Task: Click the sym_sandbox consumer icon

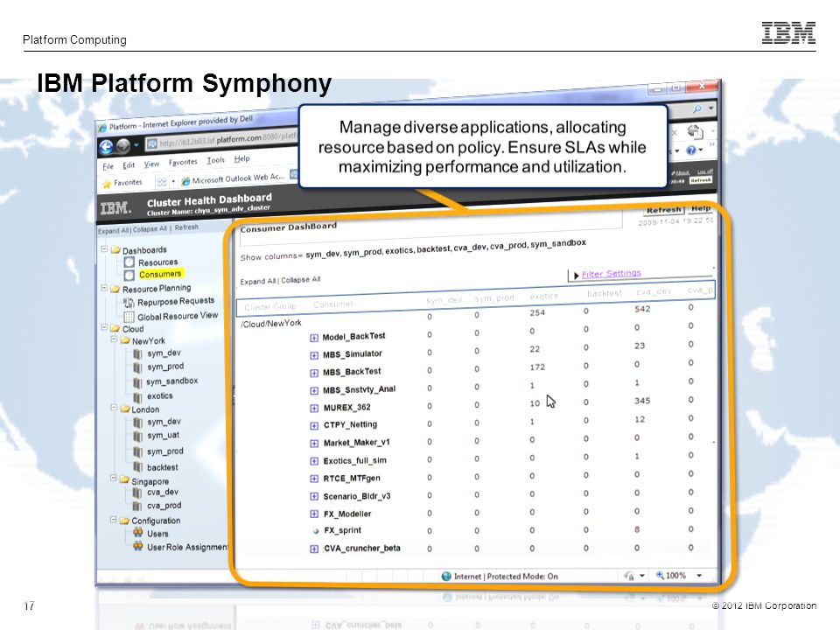Action: [137, 382]
